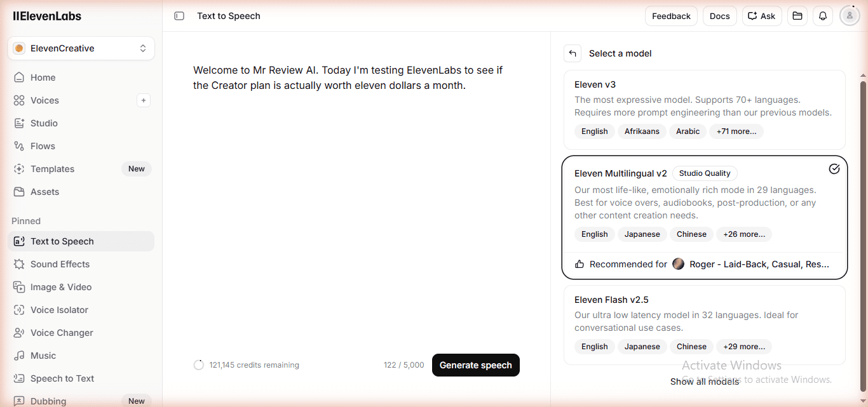Open Speech to Text in the sidebar
The height and width of the screenshot is (407, 868).
[x=81, y=378]
